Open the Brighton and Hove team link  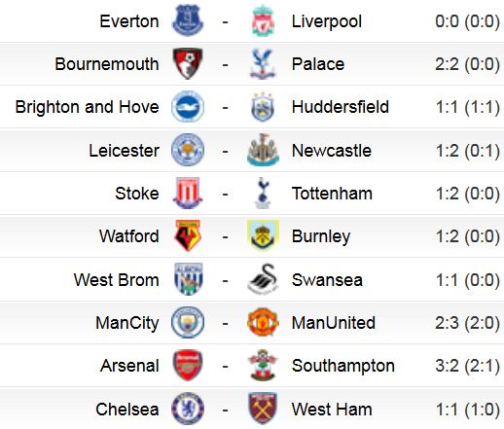point(88,107)
